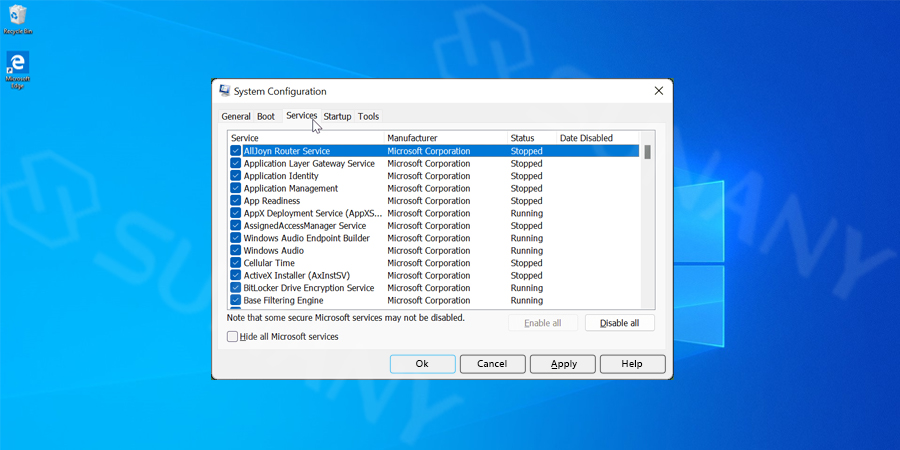This screenshot has height=450, width=900.
Task: Switch to the Boot tab
Action: [x=266, y=116]
